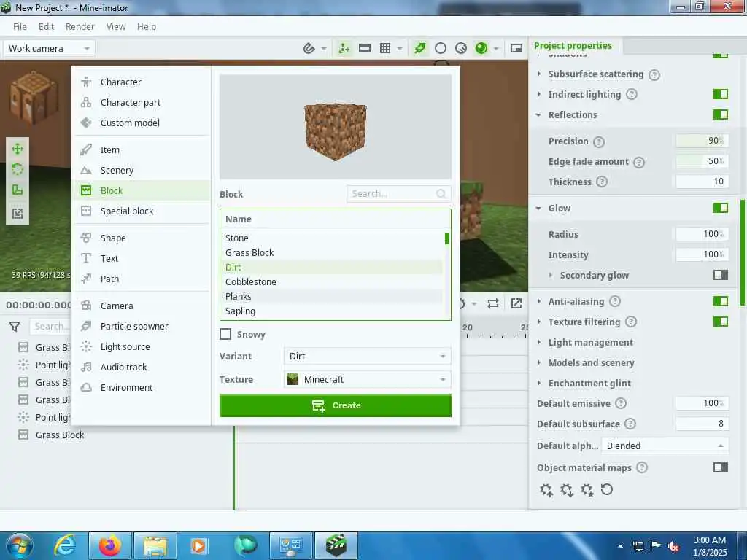Click the timeline filter funnel icon
747x560 pixels.
(15, 327)
